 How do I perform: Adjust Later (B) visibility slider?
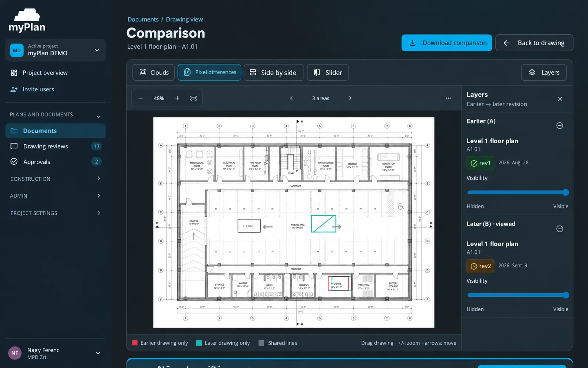point(518,295)
